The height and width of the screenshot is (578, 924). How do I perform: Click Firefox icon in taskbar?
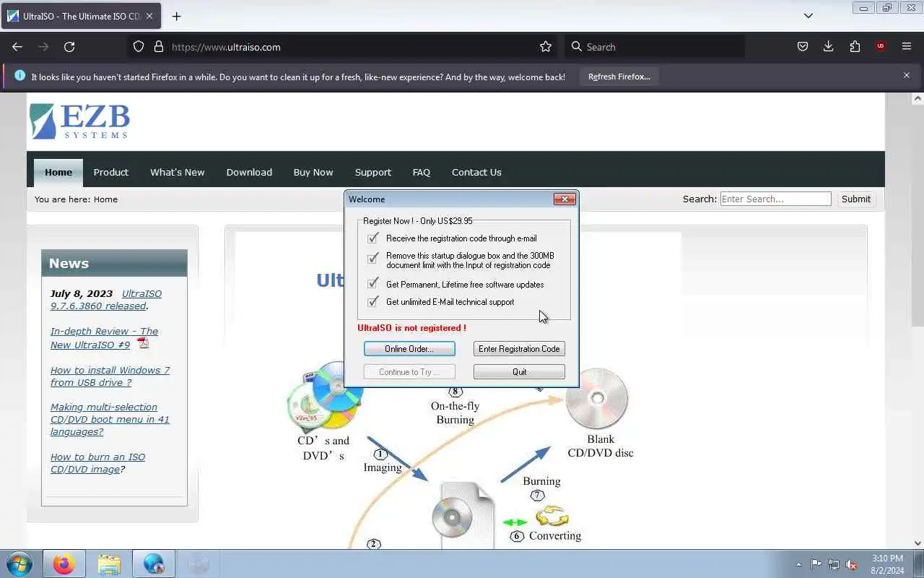(64, 564)
